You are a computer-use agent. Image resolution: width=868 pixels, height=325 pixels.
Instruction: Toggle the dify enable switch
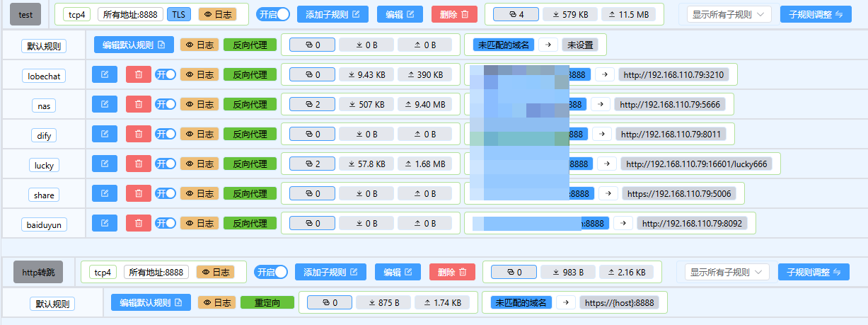coord(166,134)
